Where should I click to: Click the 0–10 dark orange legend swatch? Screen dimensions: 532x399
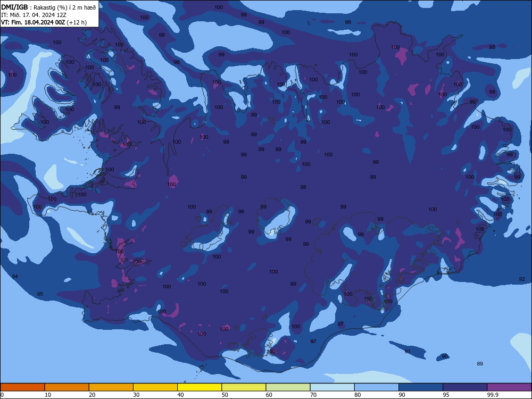22,387
